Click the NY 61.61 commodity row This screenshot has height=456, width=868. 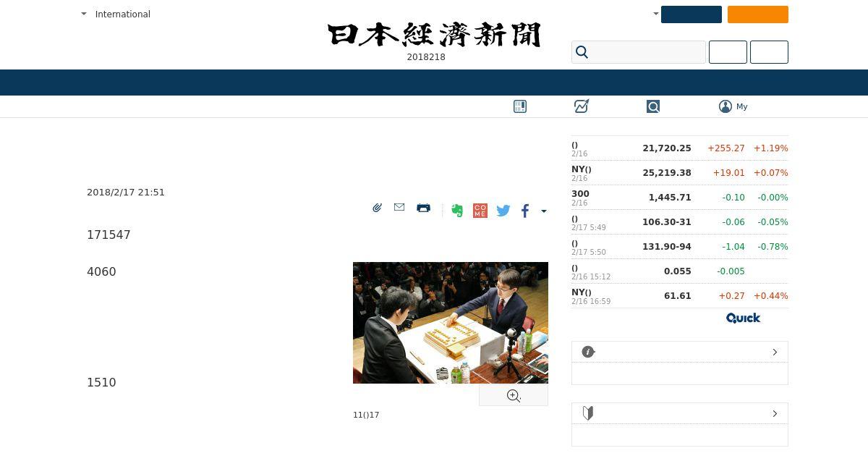[x=680, y=296]
